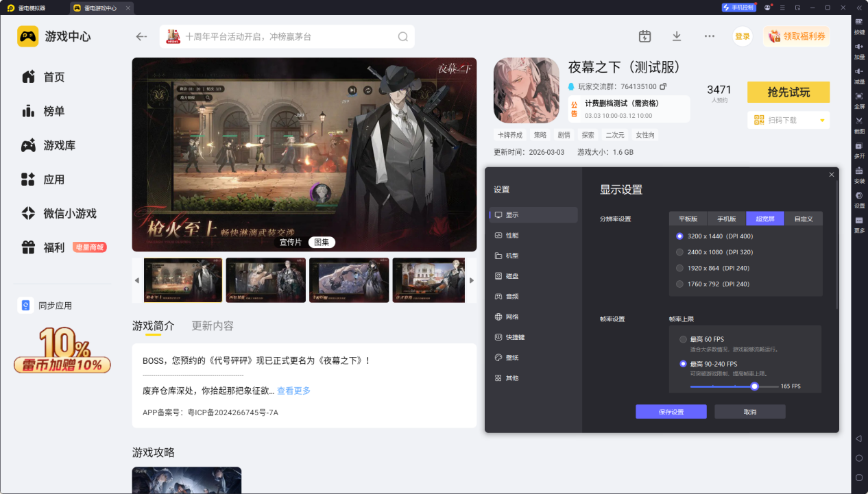Screen dimensions: 868x494
Task: Open 磁盘 disk settings category
Action: 533,276
